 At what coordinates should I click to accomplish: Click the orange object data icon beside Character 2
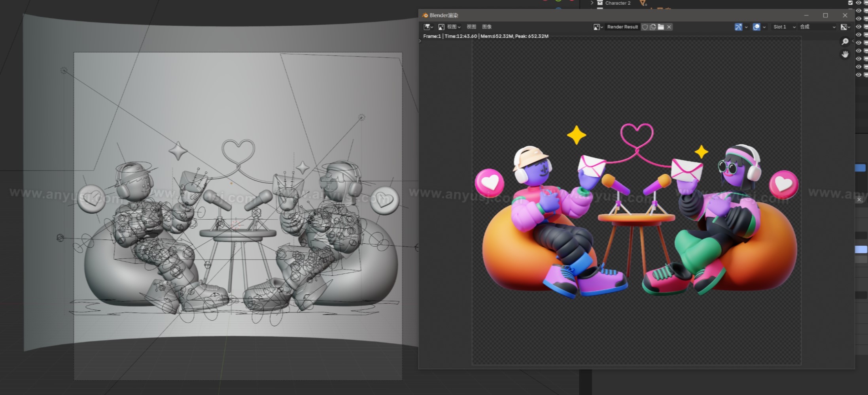643,3
